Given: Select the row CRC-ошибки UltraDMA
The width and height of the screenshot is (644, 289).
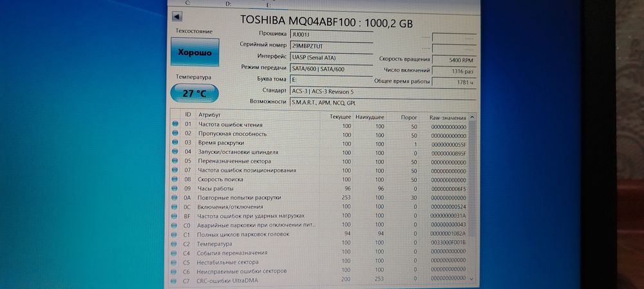Looking at the screenshot, I should [319, 280].
